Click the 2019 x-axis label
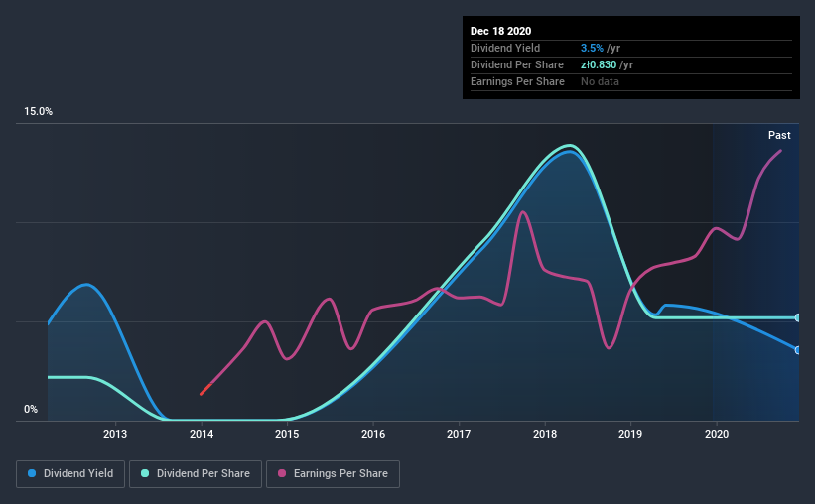 [630, 434]
